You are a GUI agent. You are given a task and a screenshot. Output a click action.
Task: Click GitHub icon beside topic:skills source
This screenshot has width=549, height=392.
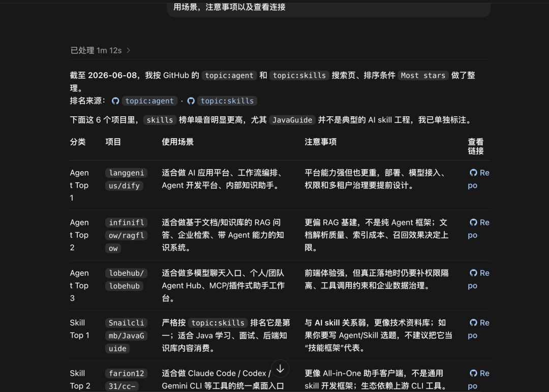click(191, 101)
